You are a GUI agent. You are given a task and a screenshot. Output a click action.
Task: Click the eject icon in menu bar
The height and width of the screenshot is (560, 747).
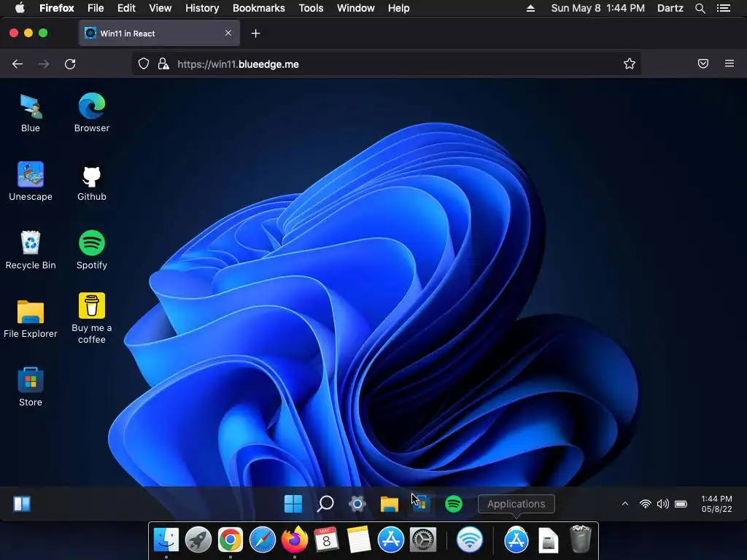[x=531, y=8]
